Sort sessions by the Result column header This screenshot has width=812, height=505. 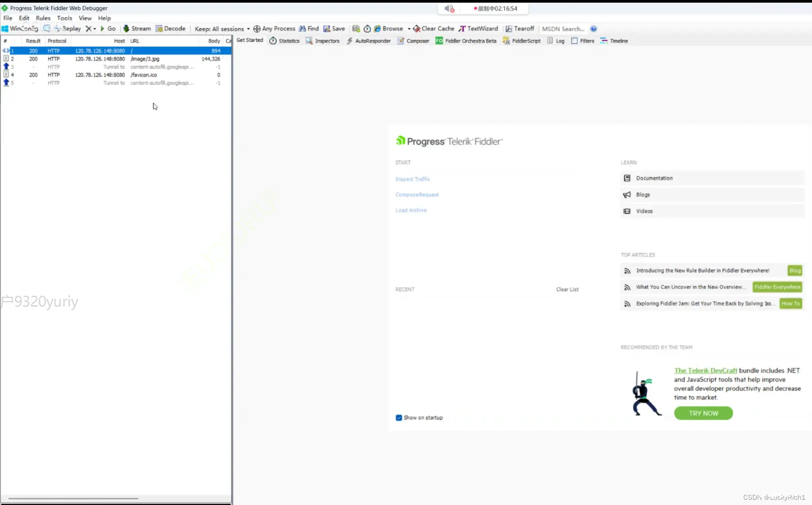tap(33, 41)
